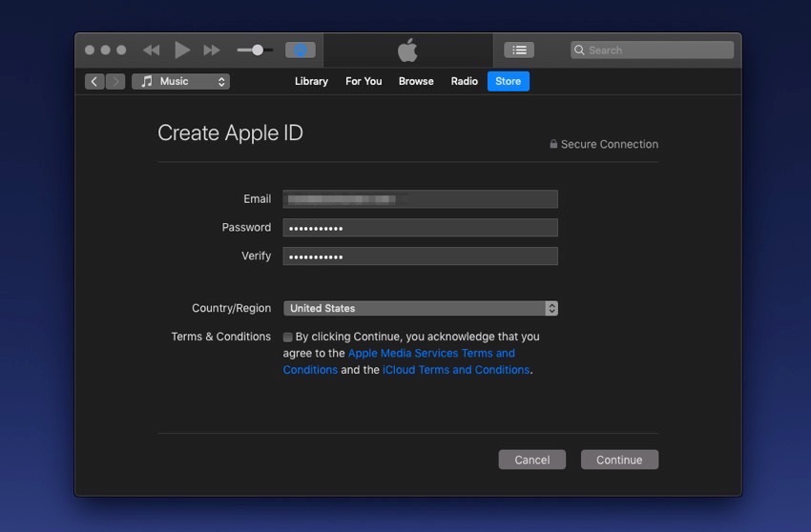Switch to the Library tab
The image size is (811, 532).
311,81
